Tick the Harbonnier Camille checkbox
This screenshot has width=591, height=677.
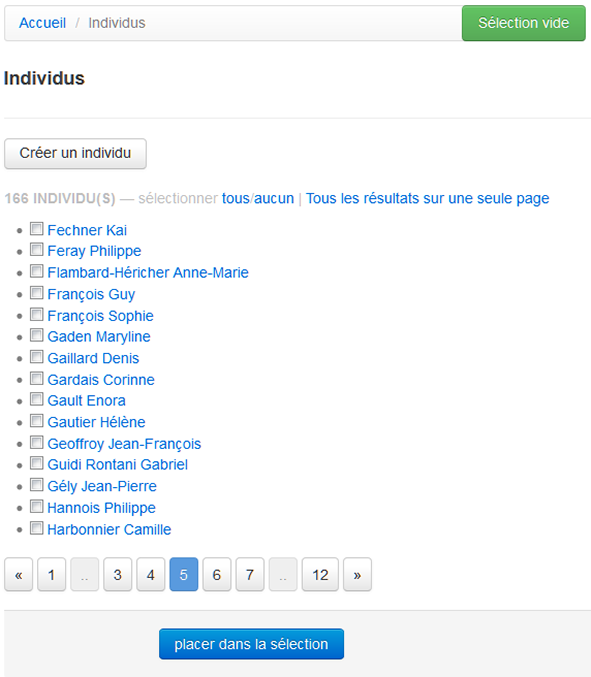point(37,528)
